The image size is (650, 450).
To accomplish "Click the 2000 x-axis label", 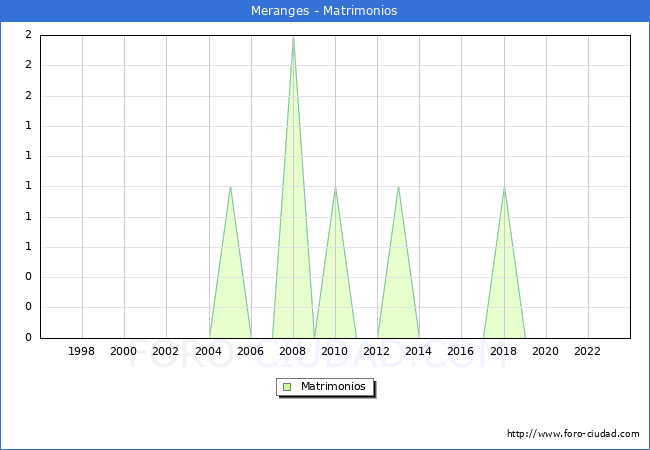I will point(124,351).
